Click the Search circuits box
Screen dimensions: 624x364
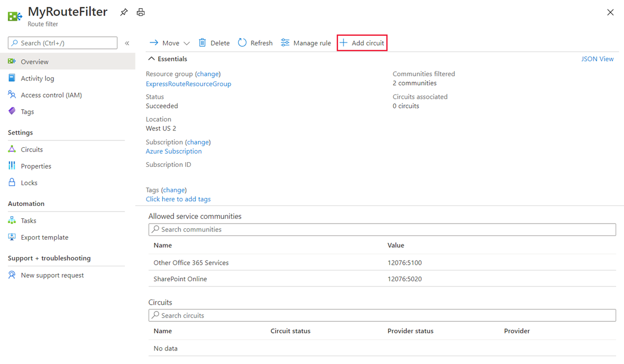[382, 316]
